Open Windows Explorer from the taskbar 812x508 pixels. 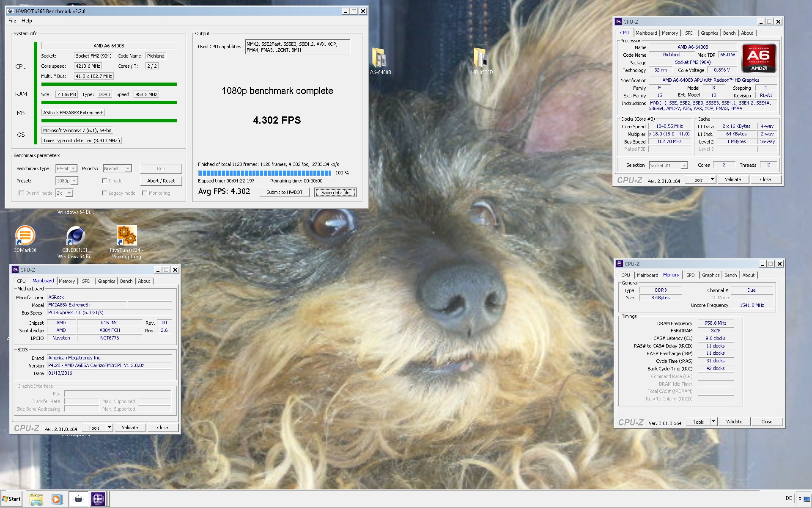point(36,499)
